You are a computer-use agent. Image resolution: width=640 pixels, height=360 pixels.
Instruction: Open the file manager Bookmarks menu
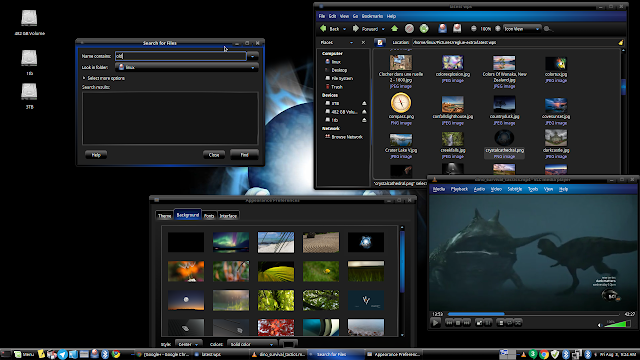[372, 16]
